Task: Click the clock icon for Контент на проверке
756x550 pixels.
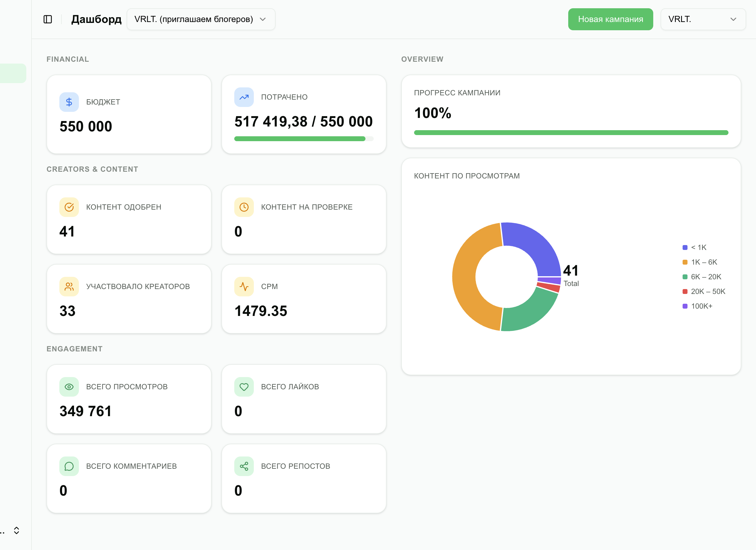Action: (x=244, y=207)
